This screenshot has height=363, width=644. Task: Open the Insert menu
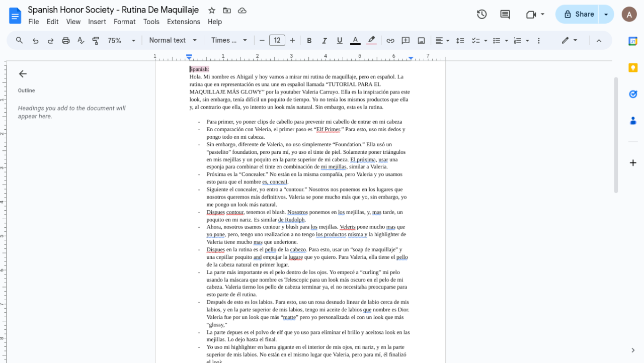[x=97, y=22]
